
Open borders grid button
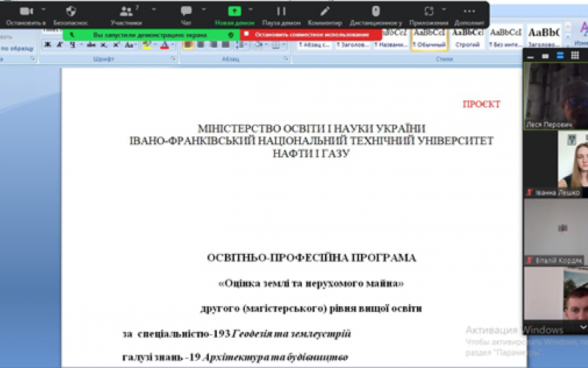278,45
